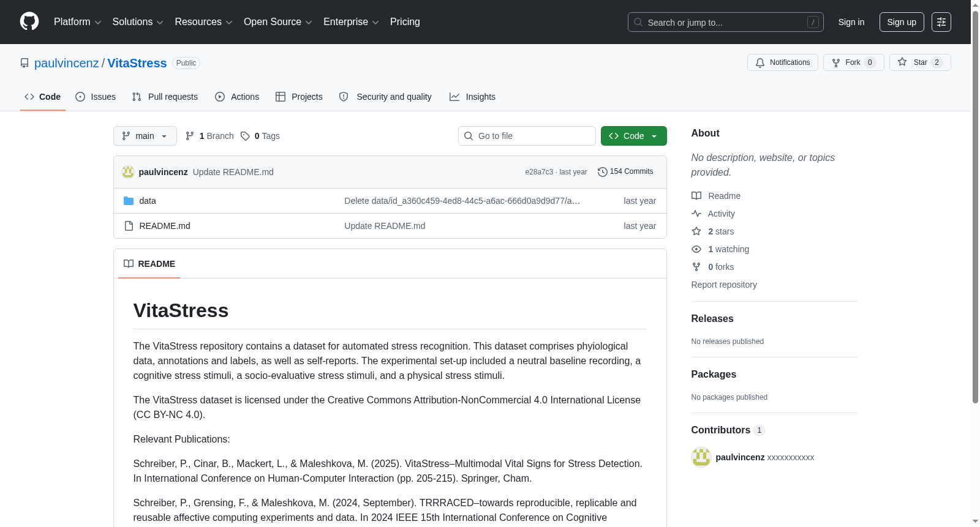Expand the Enterprise menu
The image size is (980, 527).
click(351, 22)
